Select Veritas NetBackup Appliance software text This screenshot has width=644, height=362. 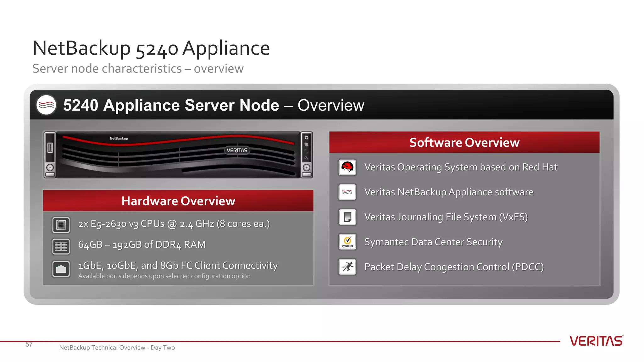click(449, 192)
